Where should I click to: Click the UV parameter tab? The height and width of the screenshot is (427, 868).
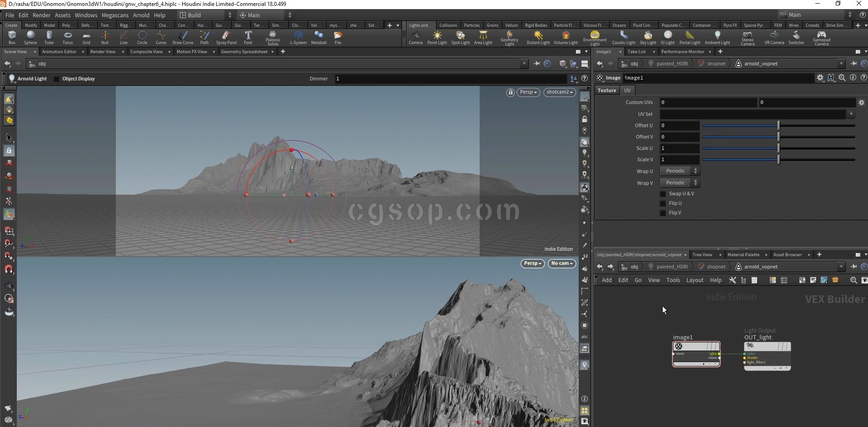(627, 90)
